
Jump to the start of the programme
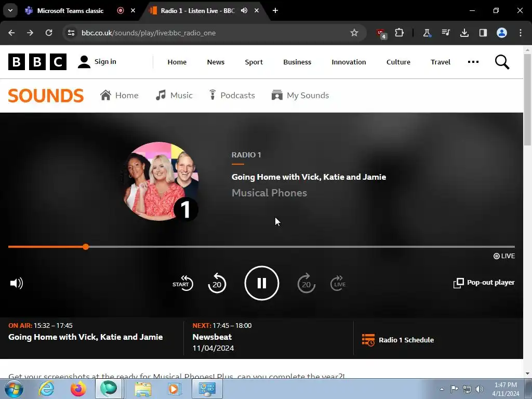[182, 283]
